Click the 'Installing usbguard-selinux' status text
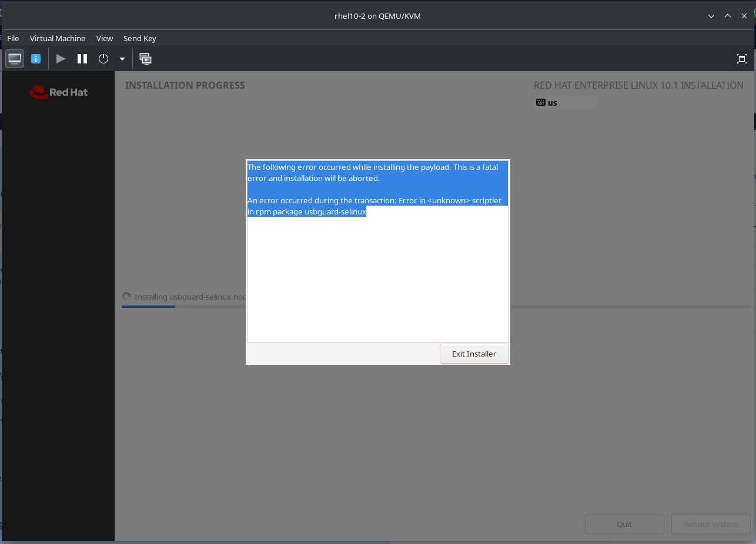The image size is (756, 544). pyautogui.click(x=190, y=297)
